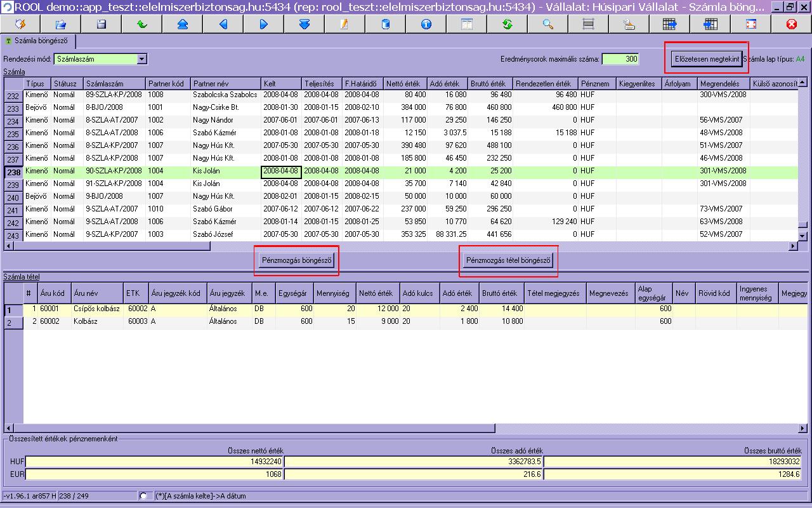The image size is (812, 508).
Task: Click the red X exit icon in toolbar
Action: (791, 24)
